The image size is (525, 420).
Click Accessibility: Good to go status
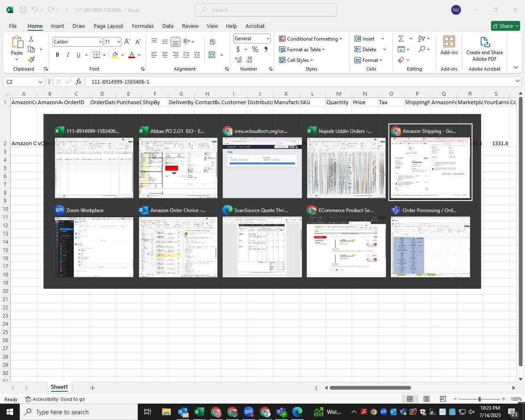55,399
